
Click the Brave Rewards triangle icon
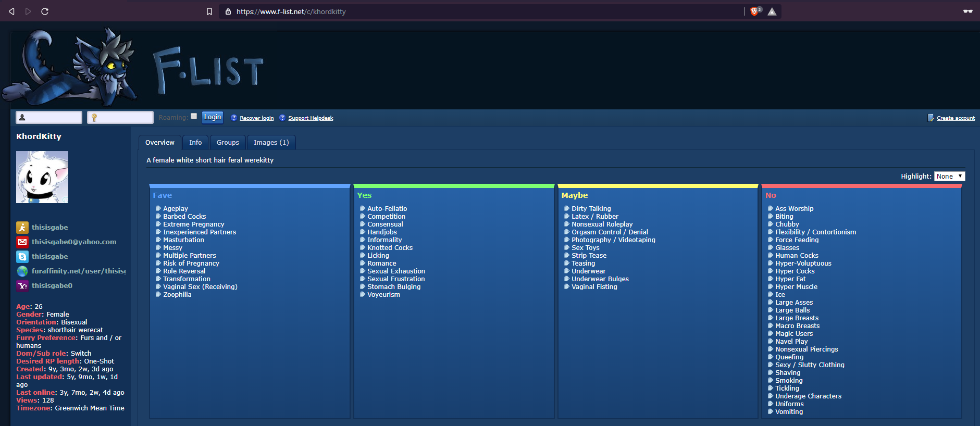pyautogui.click(x=772, y=11)
